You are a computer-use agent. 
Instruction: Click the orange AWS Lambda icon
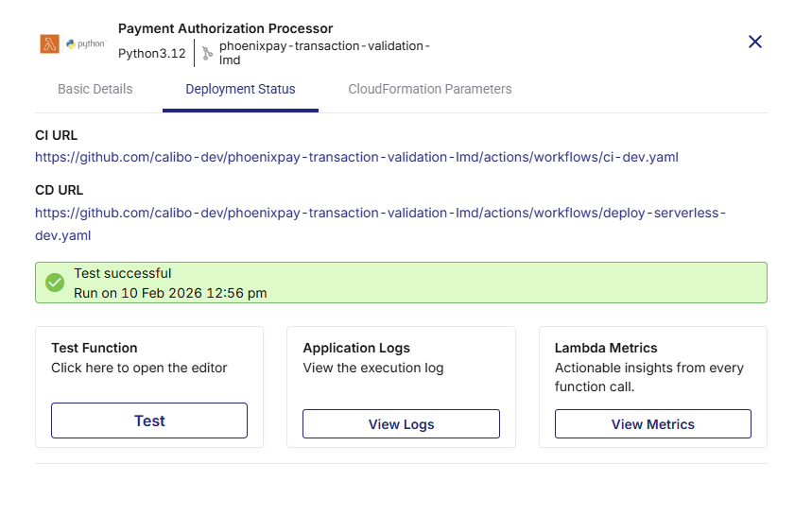[x=49, y=43]
